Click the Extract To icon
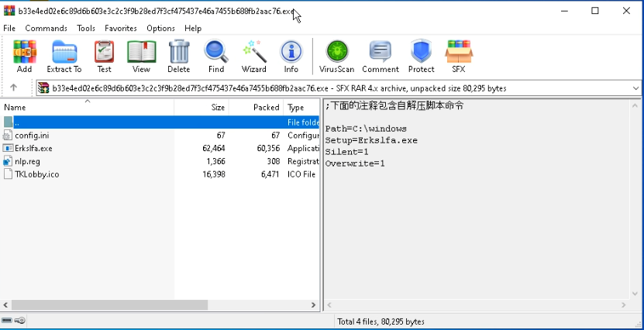Viewport: 644px width, 330px height. (64, 56)
